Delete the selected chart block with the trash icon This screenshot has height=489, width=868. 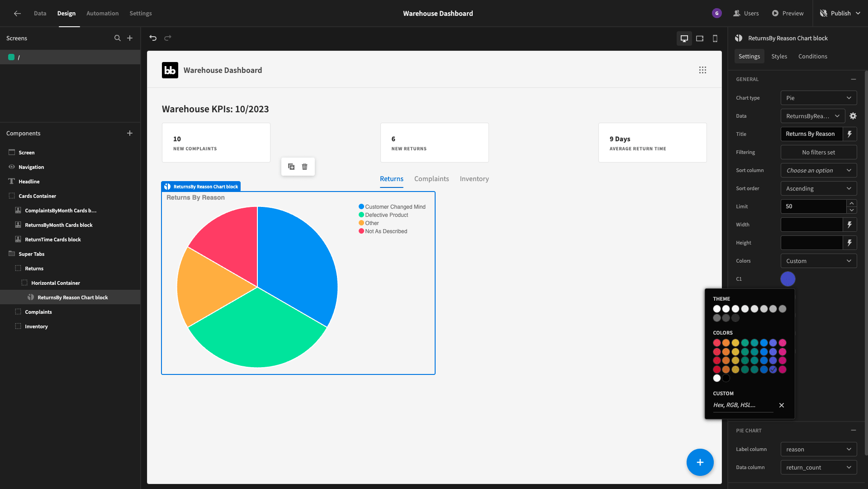click(x=305, y=167)
